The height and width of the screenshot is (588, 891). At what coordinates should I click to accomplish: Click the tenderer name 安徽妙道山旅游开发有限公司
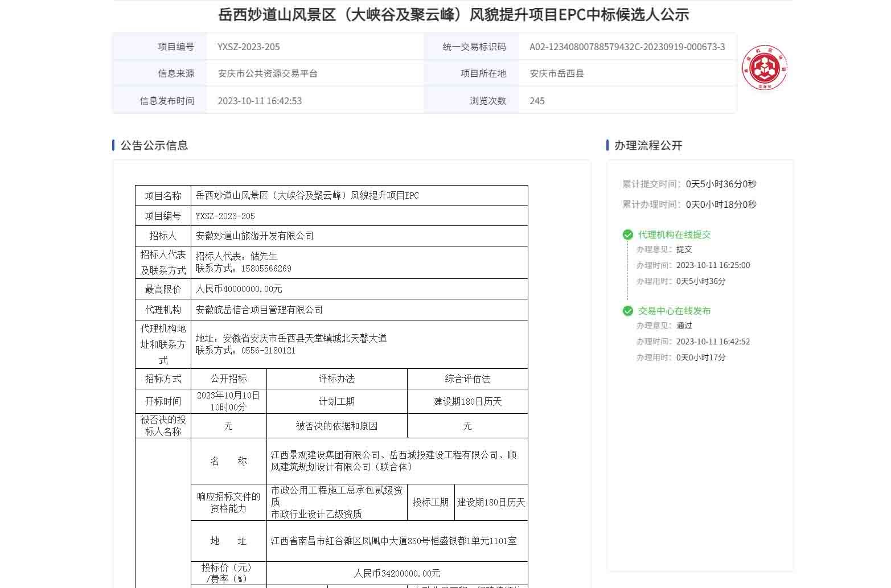click(x=254, y=236)
